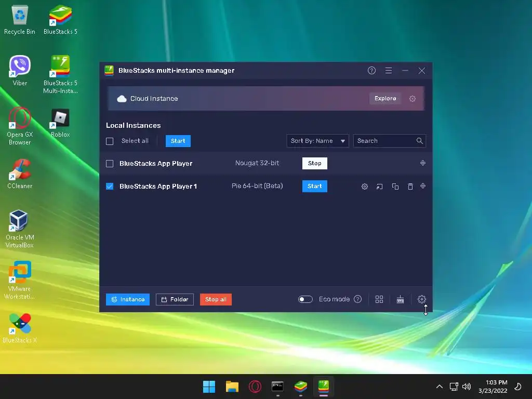Open the taskbar clock showing 1:03 PM
This screenshot has width=532, height=399.
pyautogui.click(x=493, y=387)
